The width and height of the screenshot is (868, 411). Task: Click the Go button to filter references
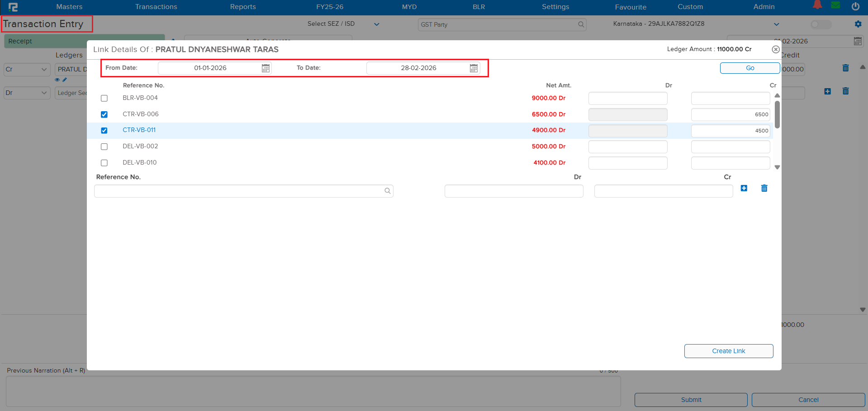tap(749, 68)
